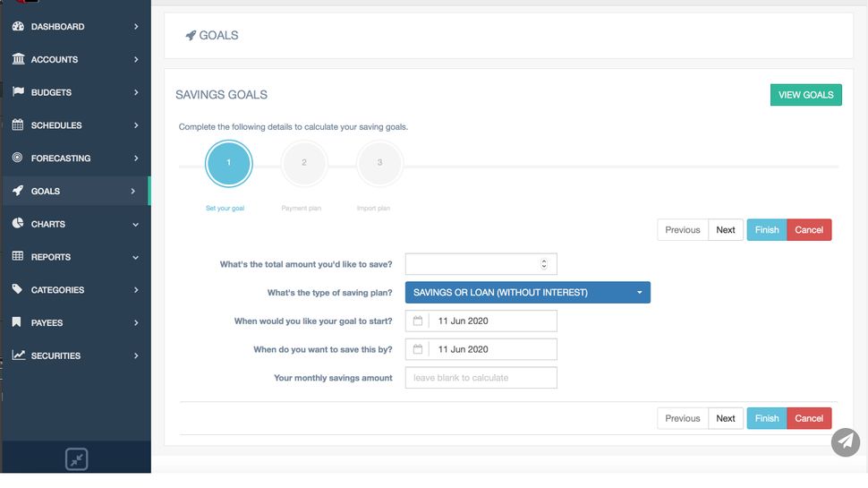Click the Schedules calendar icon in sidebar
Screen dimensions: 868x488
(x=18, y=125)
